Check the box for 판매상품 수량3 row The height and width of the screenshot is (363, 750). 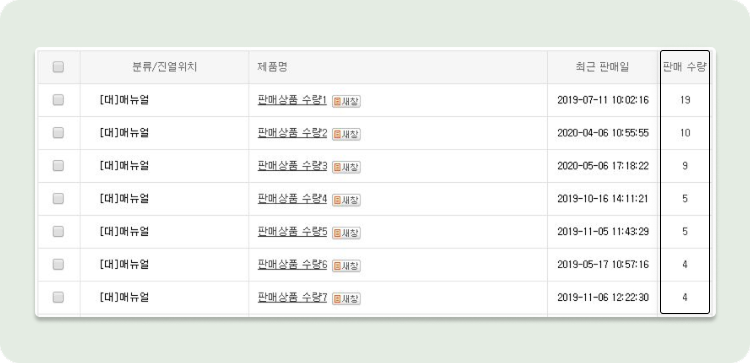click(58, 165)
